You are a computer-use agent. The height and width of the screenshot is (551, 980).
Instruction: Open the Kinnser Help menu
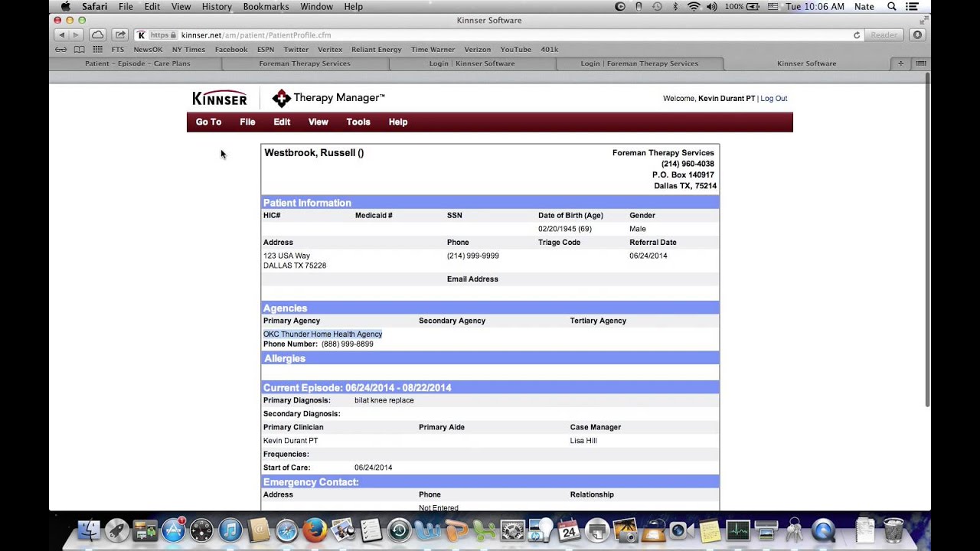click(x=397, y=122)
